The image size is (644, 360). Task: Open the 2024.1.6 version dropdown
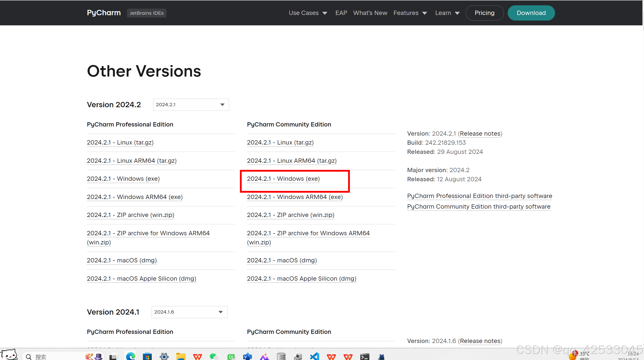tap(189, 312)
